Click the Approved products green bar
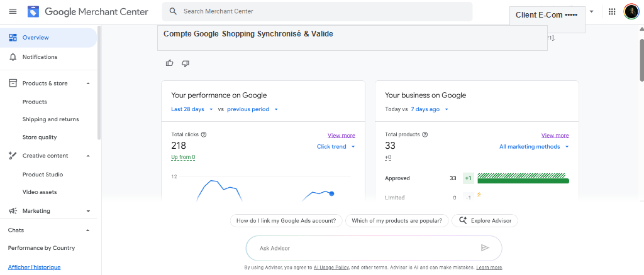The height and width of the screenshot is (275, 644). 523,181
